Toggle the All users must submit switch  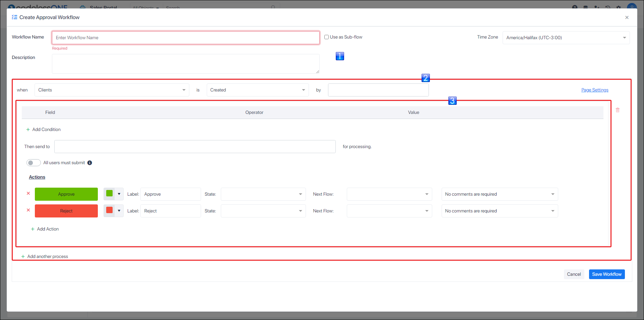pyautogui.click(x=34, y=163)
